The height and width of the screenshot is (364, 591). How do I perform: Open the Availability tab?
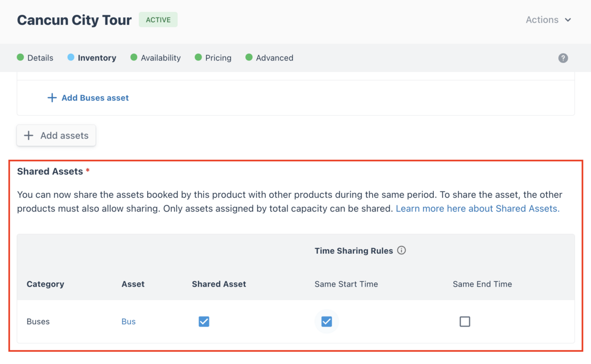click(x=156, y=58)
